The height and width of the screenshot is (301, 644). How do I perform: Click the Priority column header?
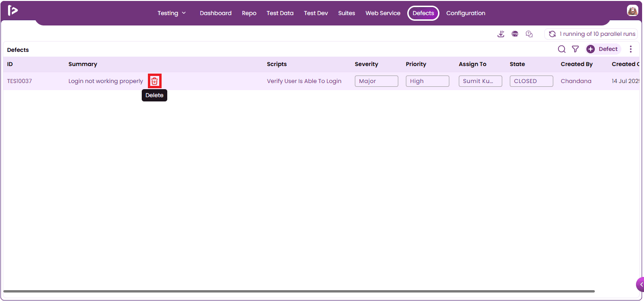coord(416,64)
